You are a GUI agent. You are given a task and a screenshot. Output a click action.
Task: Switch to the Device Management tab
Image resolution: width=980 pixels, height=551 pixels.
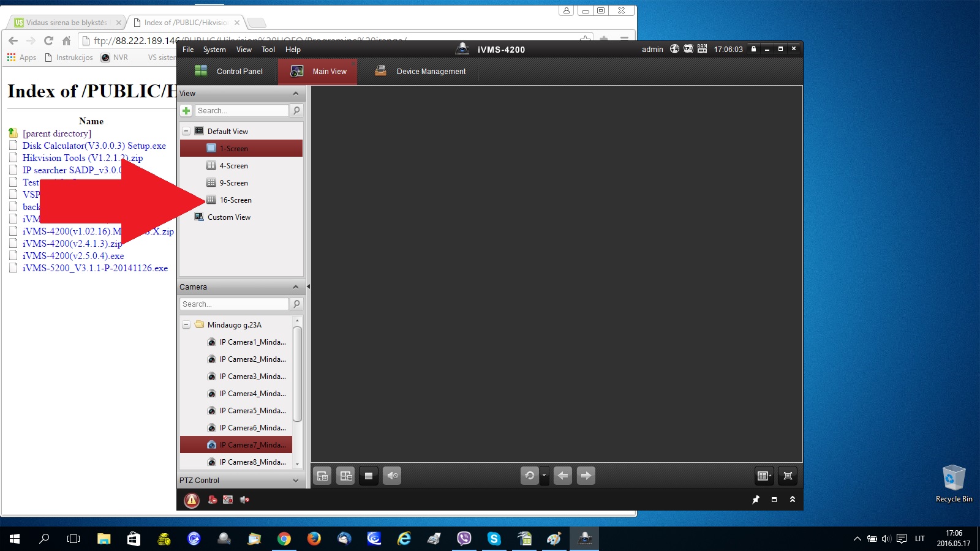click(x=420, y=72)
